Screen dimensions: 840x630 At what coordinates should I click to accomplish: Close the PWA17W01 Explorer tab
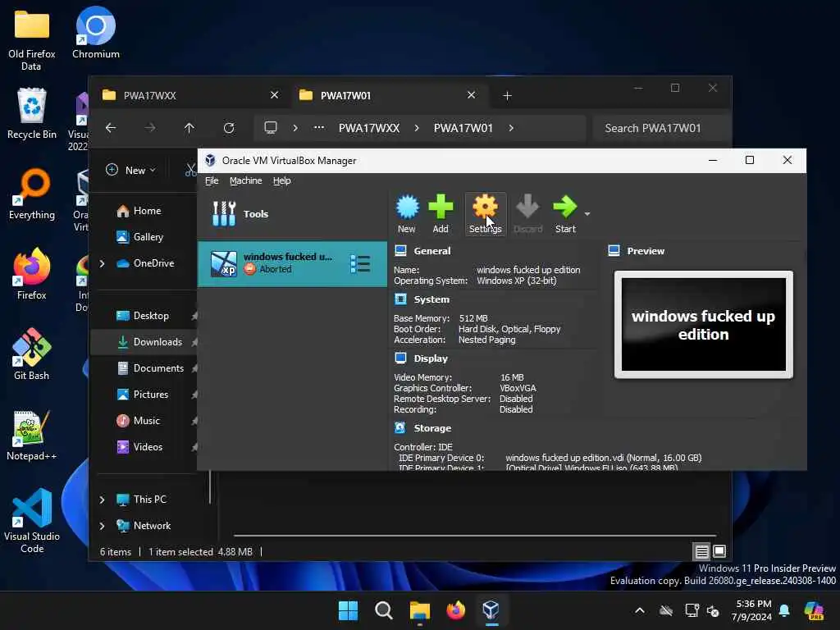click(x=471, y=95)
